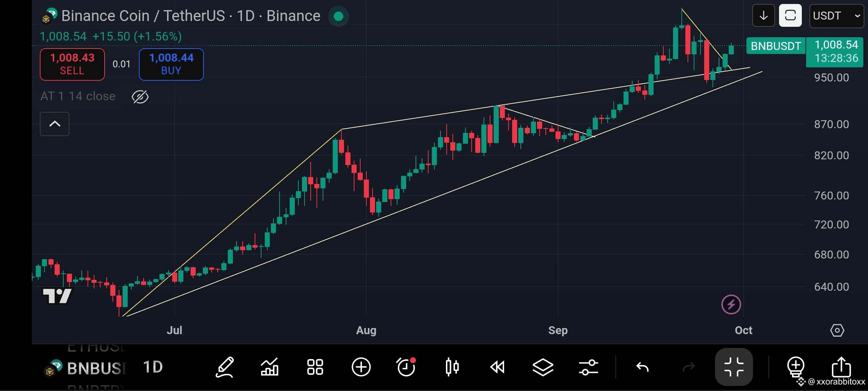The height and width of the screenshot is (391, 868).
Task: Tap the purple lightning bolt icon
Action: pos(731,304)
